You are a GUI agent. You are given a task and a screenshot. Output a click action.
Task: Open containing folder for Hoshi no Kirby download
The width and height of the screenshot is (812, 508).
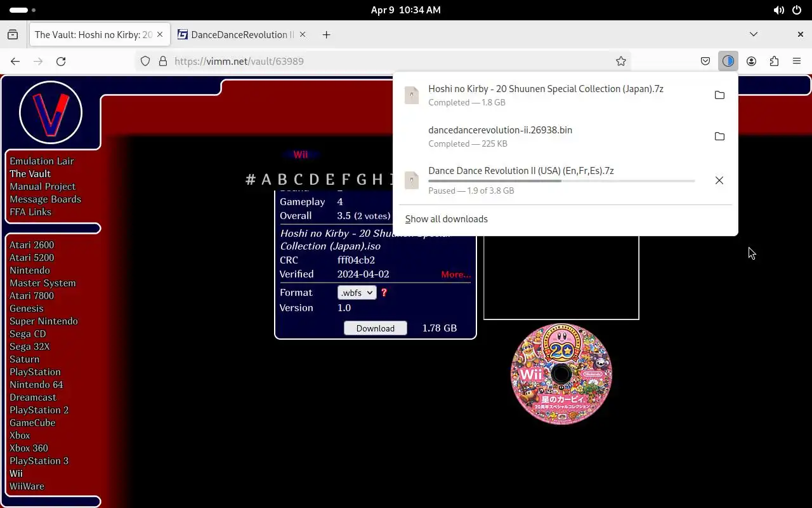point(719,95)
